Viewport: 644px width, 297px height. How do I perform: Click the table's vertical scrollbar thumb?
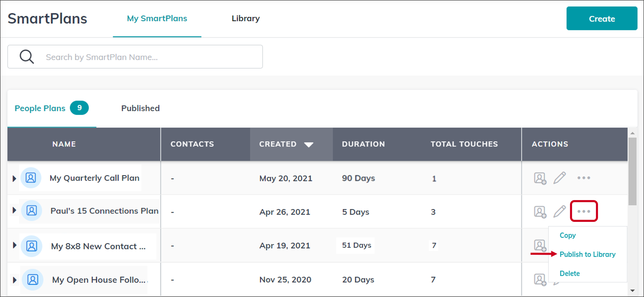(633, 172)
